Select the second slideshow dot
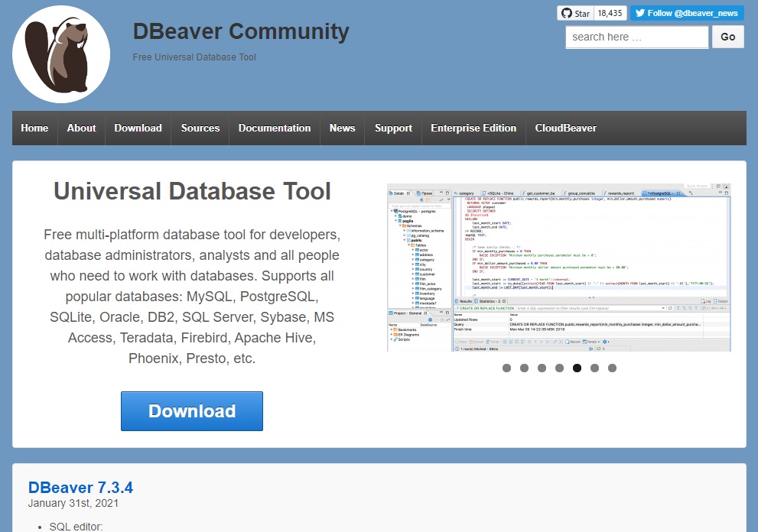The height and width of the screenshot is (532, 758). [524, 368]
